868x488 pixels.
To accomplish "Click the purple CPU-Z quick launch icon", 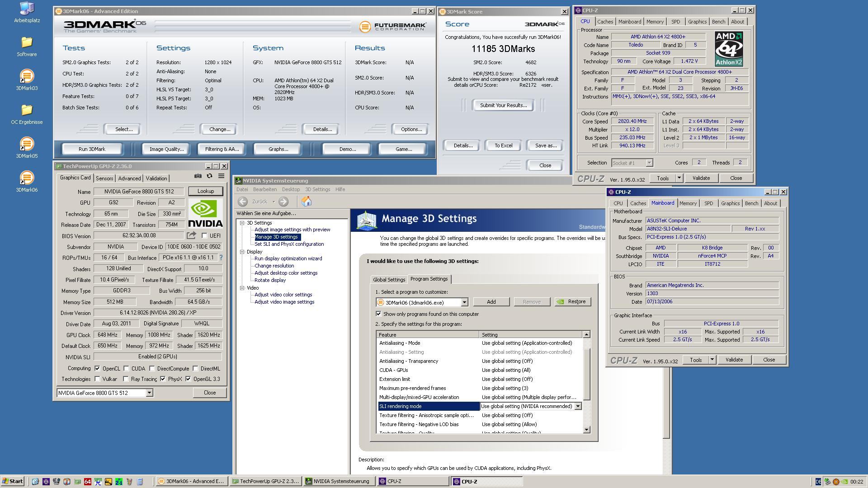I will 46,482.
